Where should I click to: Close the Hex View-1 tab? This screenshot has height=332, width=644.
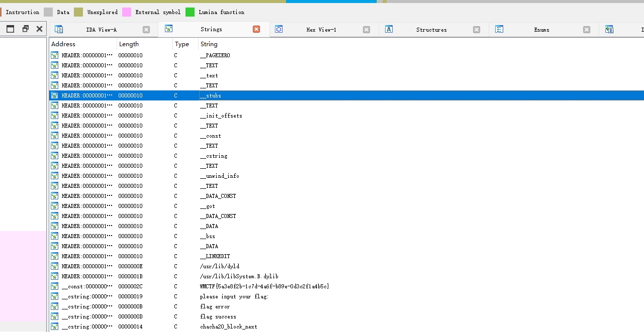point(366,30)
